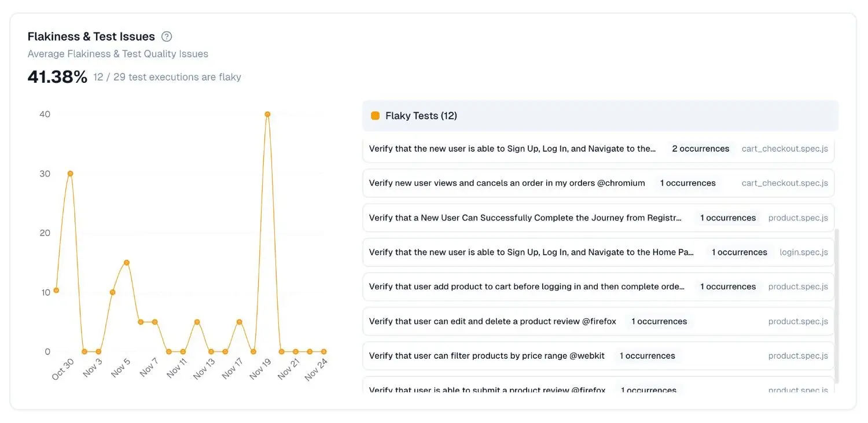Select the Nov 5 spike data point
868x423 pixels.
point(126,262)
